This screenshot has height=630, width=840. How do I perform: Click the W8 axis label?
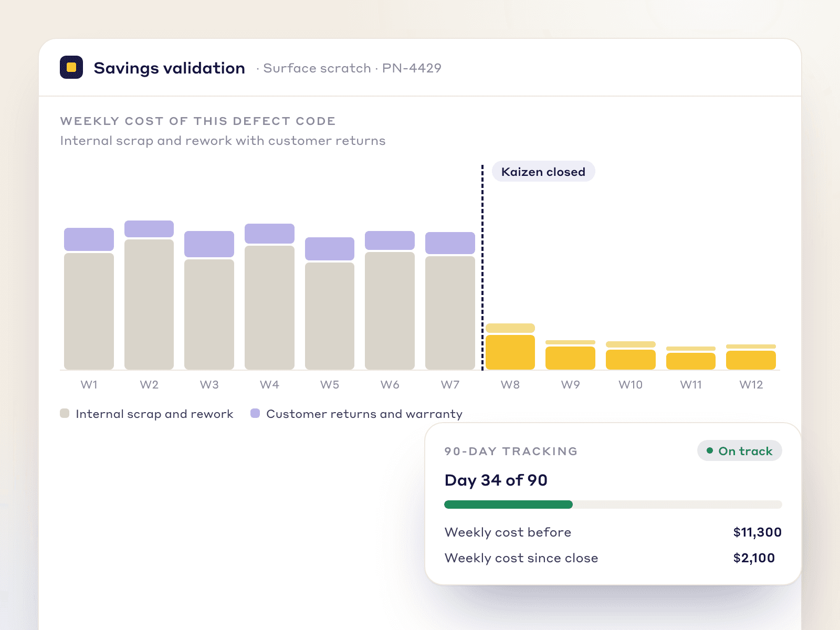coord(510,385)
